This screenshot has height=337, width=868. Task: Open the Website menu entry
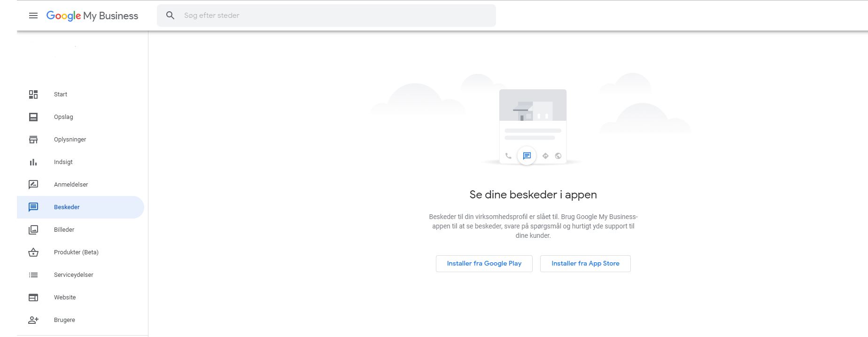pyautogui.click(x=80, y=298)
